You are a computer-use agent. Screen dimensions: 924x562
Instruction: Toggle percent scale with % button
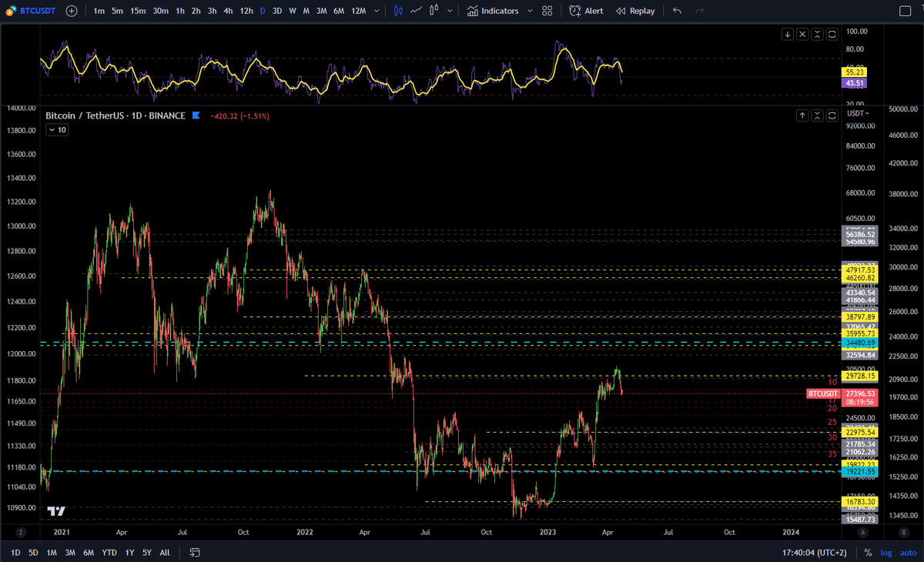pos(869,552)
